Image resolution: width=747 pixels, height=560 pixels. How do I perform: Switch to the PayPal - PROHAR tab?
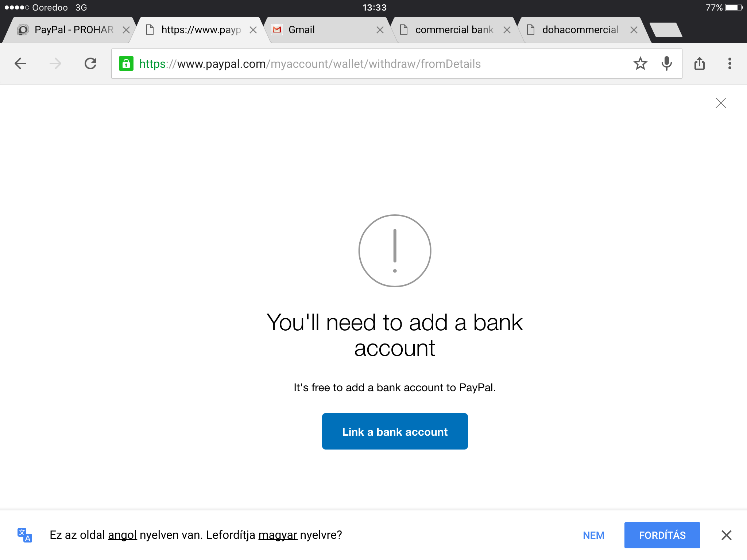(x=73, y=30)
